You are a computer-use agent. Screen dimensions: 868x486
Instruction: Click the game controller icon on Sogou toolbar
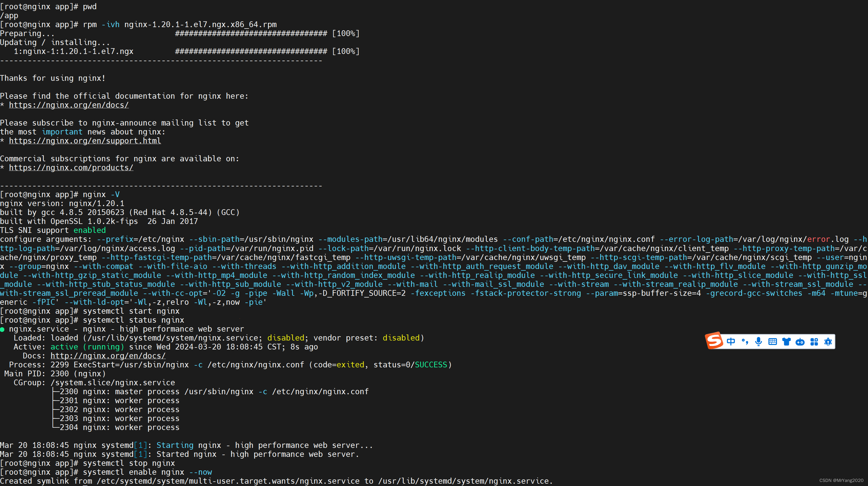pos(800,341)
